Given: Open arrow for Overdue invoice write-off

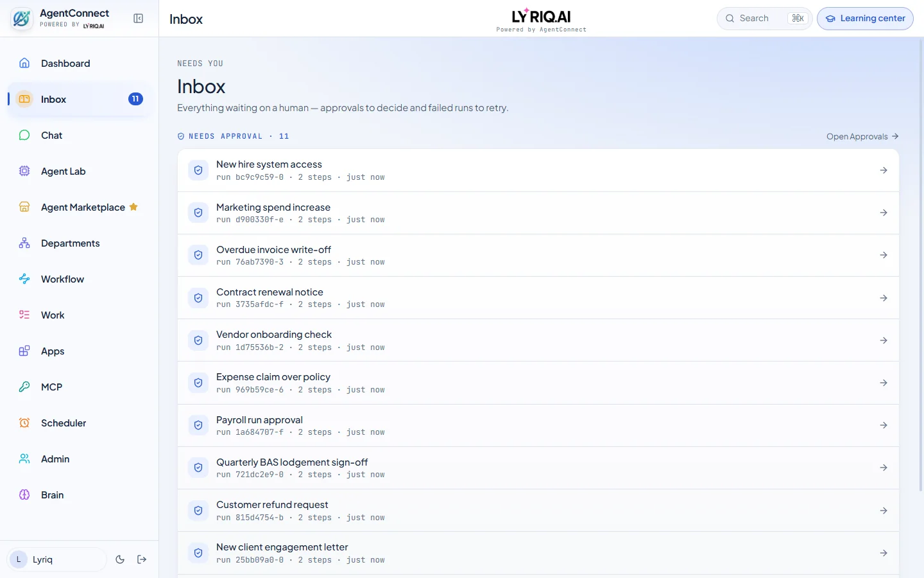Looking at the screenshot, I should click(884, 255).
